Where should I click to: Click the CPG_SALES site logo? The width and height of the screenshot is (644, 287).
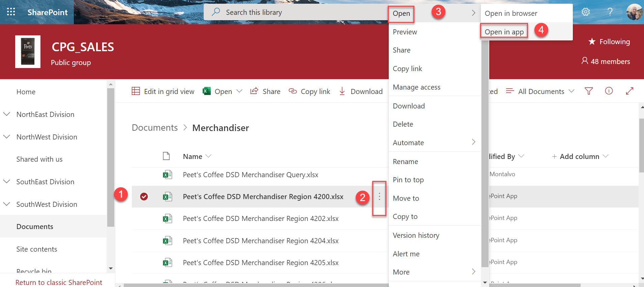(x=28, y=52)
